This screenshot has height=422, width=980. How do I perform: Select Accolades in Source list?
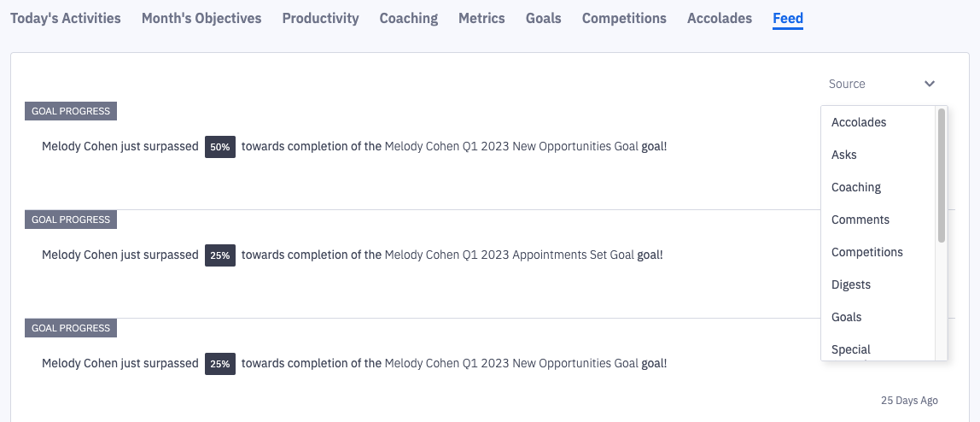pos(859,122)
